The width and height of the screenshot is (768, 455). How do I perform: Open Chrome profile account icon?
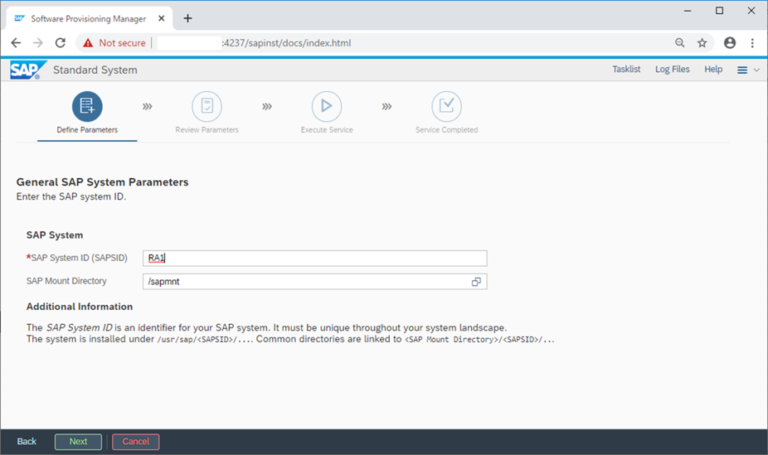pyautogui.click(x=729, y=43)
